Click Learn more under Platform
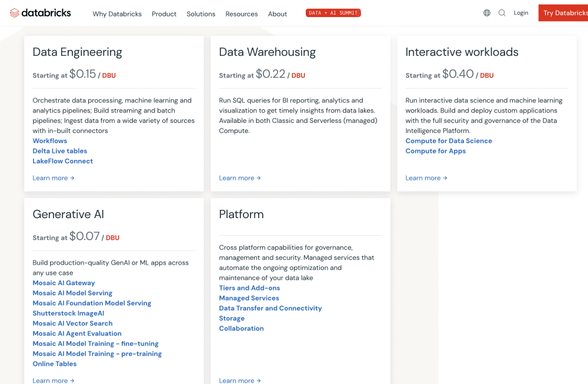Screen dimensions: 588x384 tap(240, 380)
